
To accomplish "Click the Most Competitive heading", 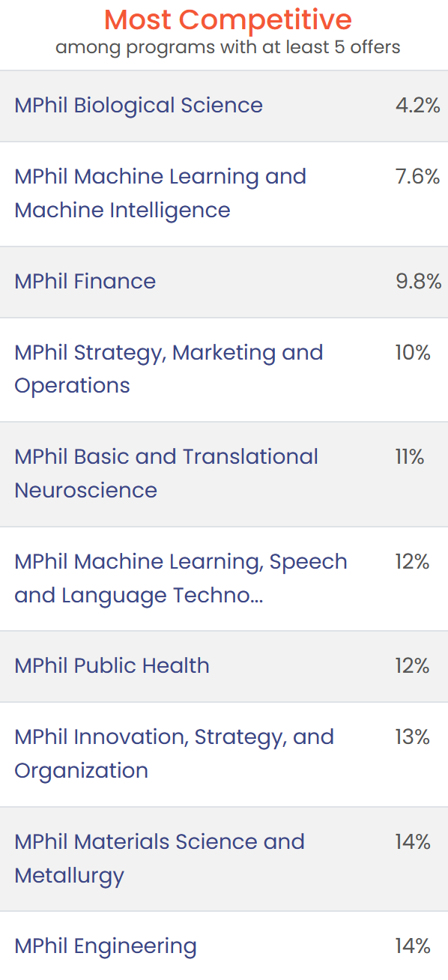I will pyautogui.click(x=228, y=19).
